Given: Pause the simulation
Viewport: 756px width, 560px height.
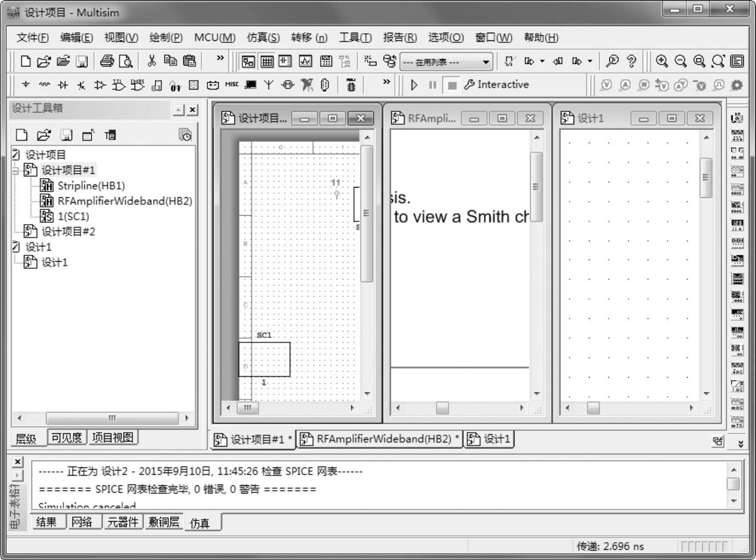Looking at the screenshot, I should [x=433, y=85].
